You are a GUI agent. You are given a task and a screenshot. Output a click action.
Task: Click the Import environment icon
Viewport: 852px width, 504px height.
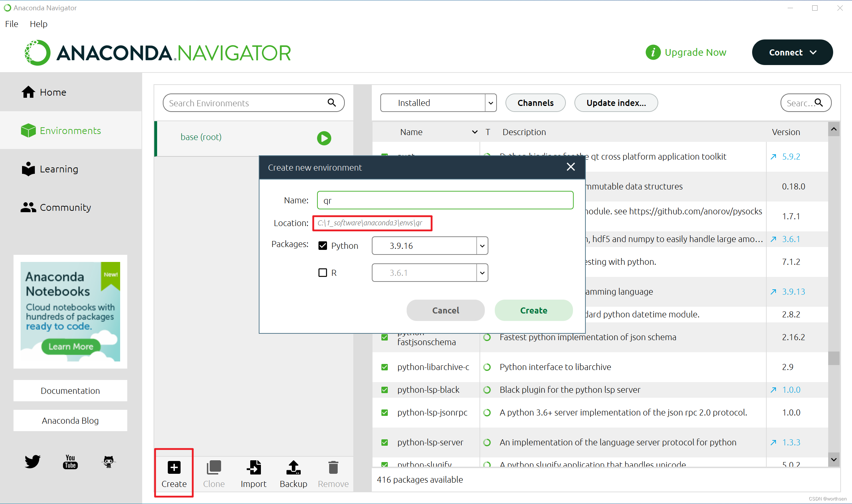pos(253,467)
